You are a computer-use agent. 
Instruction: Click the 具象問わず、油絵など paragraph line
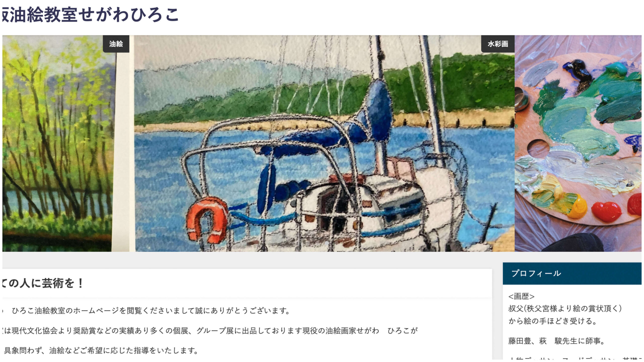101,350
